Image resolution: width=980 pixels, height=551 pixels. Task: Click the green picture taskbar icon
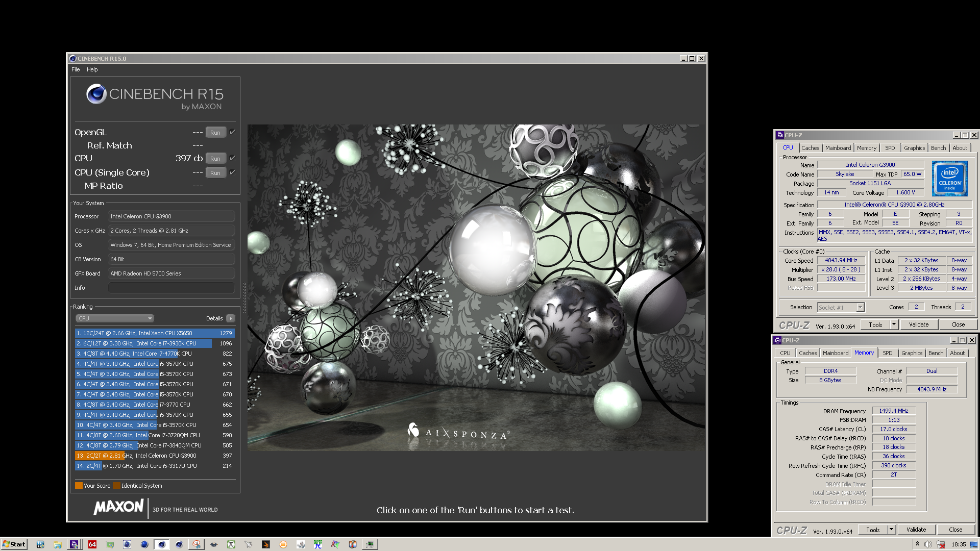coord(110,544)
